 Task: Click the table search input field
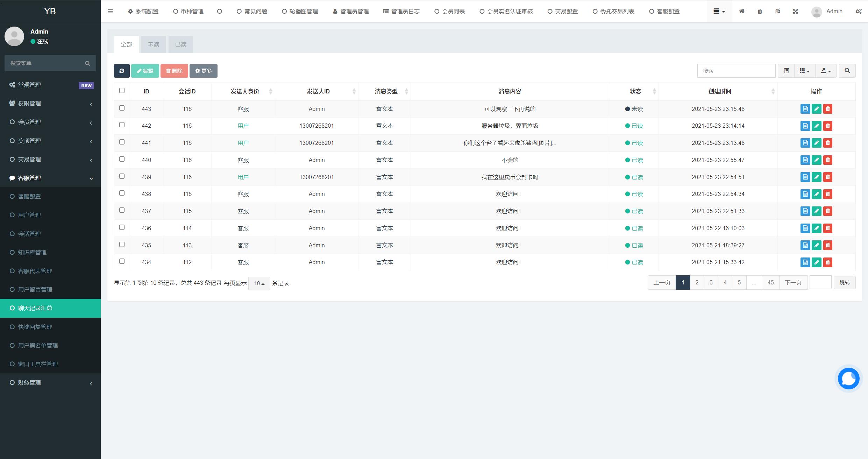pos(736,71)
